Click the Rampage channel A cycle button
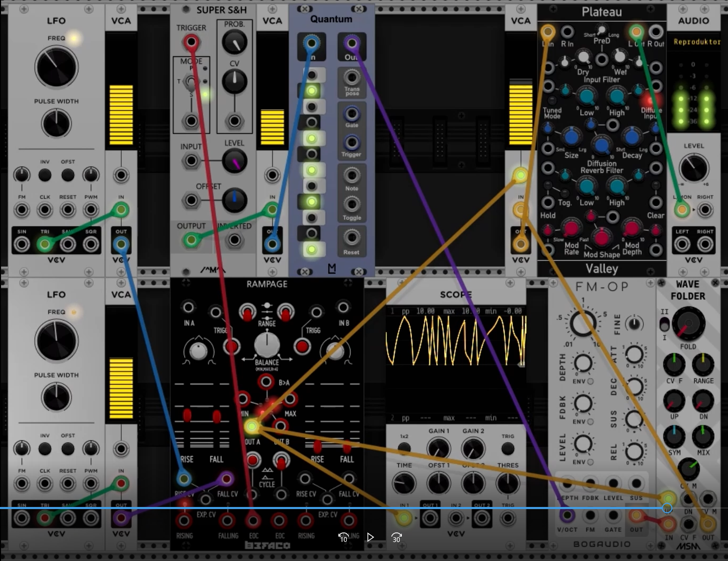Image resolution: width=728 pixels, height=561 pixels. [253, 460]
